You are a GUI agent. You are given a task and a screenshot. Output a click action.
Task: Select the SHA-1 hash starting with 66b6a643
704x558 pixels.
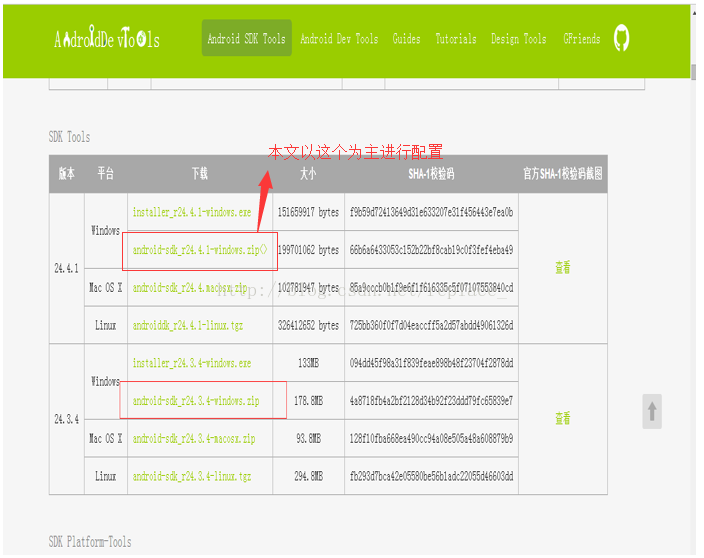431,250
